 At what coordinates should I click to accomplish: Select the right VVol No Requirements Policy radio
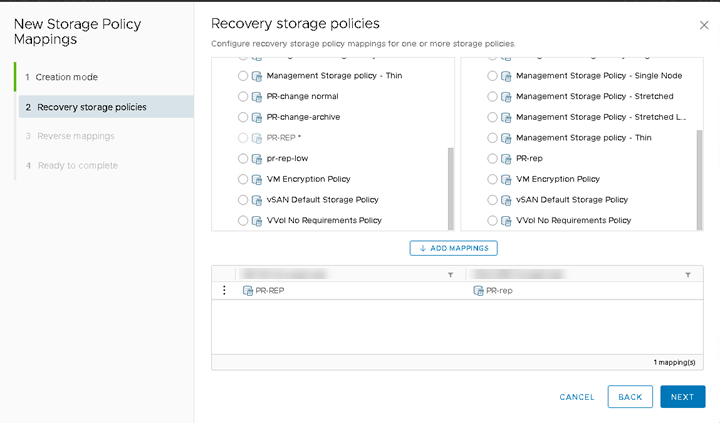tap(492, 220)
